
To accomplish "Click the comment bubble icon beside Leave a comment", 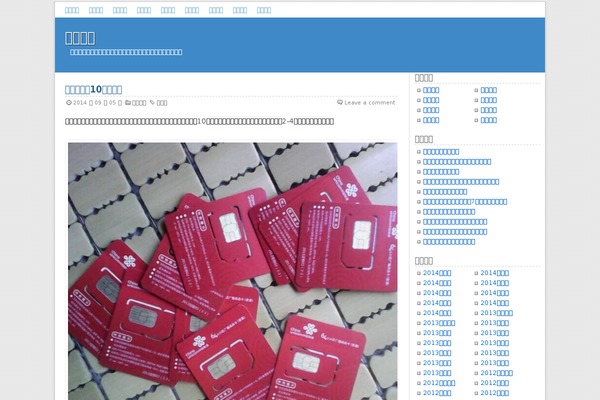I will click(x=340, y=103).
